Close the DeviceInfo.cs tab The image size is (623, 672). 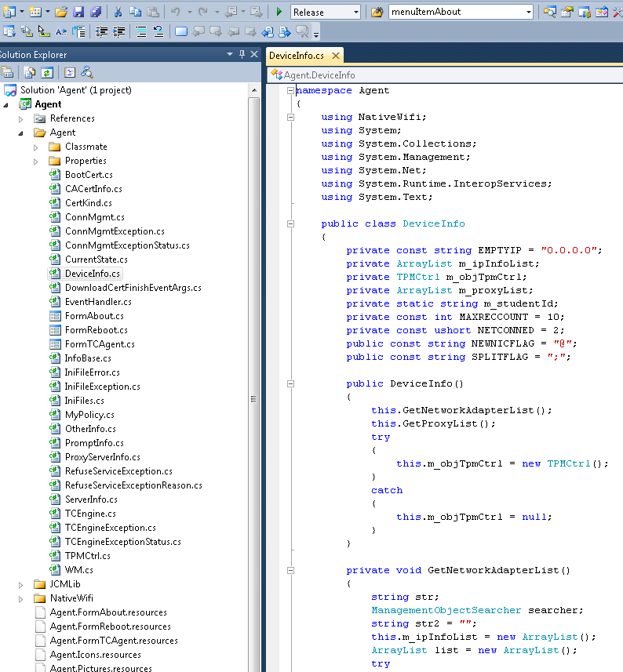coord(336,56)
